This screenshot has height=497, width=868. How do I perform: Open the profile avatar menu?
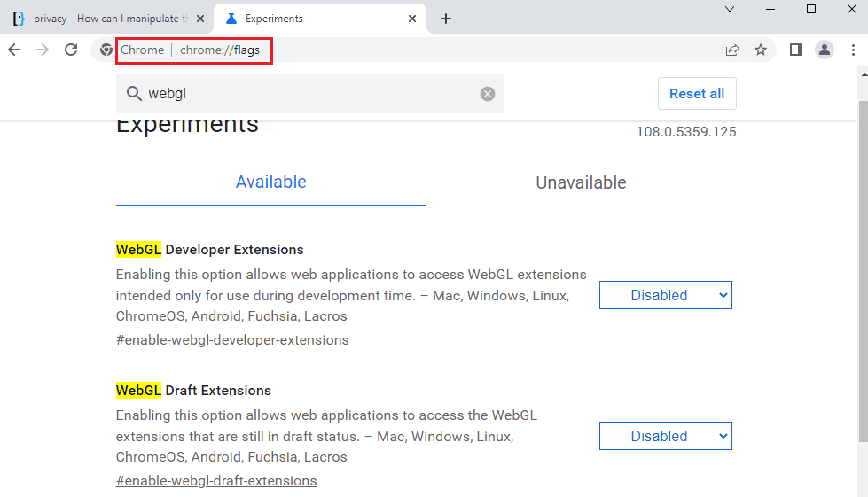(825, 50)
